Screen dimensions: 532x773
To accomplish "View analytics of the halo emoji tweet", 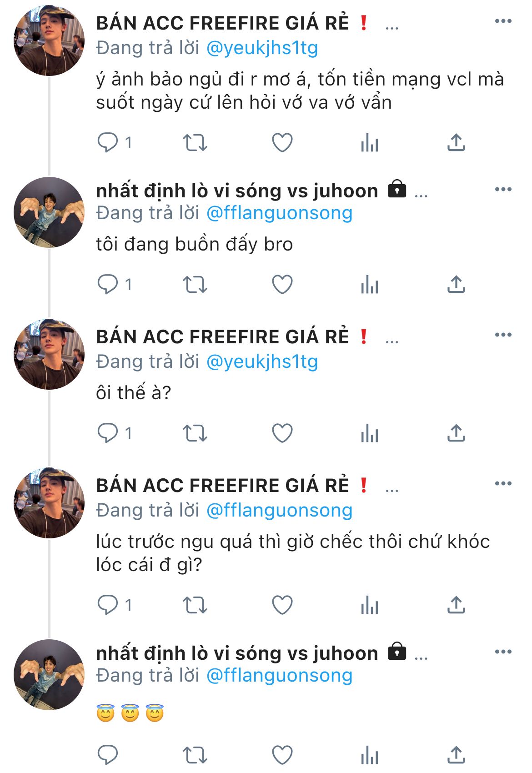I will (369, 755).
